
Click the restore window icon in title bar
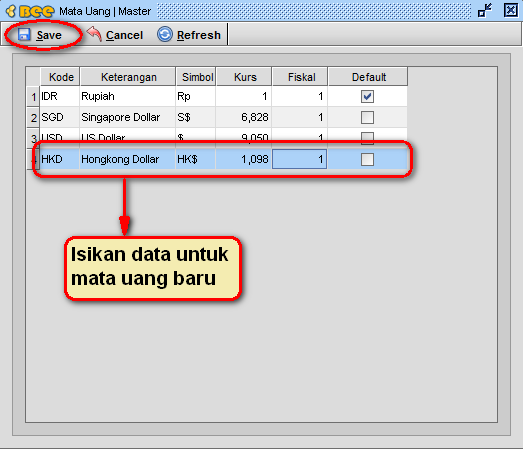[x=485, y=10]
